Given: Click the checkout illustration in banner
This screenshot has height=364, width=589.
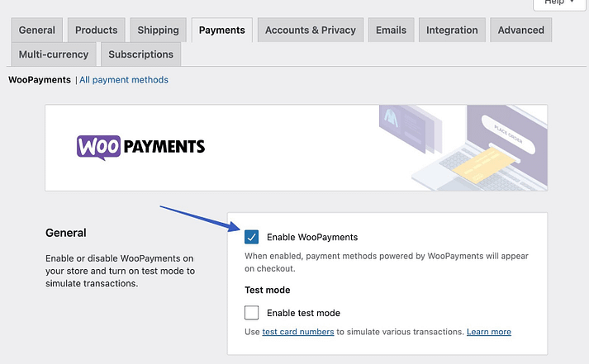Looking at the screenshot, I should (x=463, y=148).
